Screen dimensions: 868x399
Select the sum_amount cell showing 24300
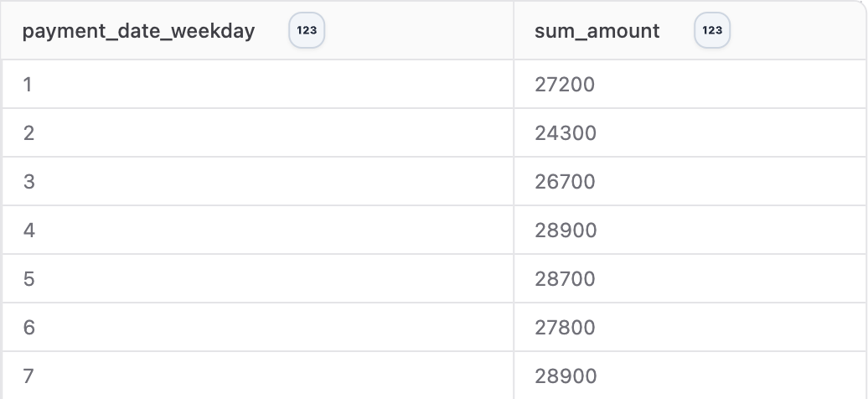click(690, 133)
